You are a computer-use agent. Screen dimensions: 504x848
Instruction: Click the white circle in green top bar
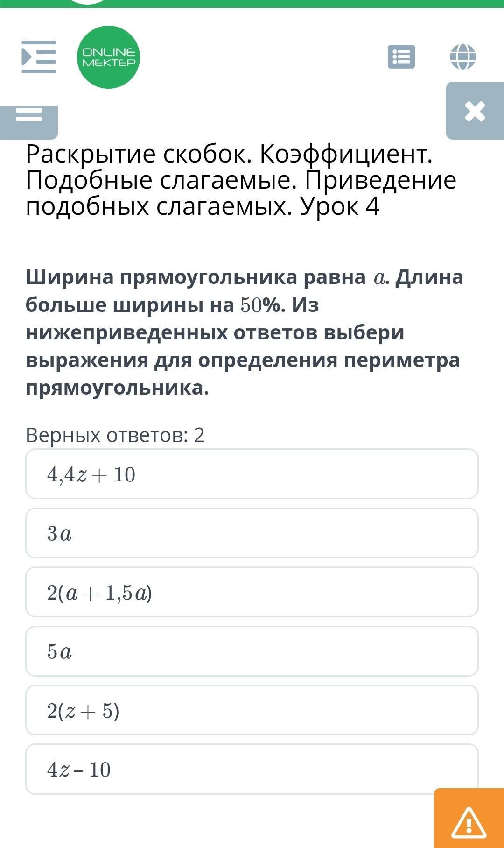click(x=87, y=2)
